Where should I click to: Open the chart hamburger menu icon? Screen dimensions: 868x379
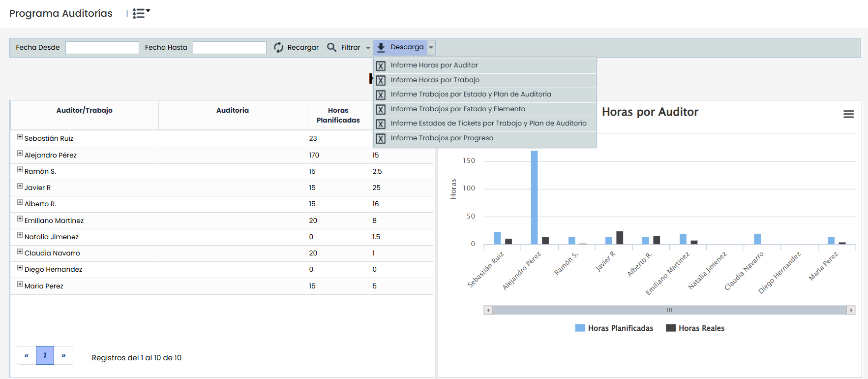coord(848,114)
